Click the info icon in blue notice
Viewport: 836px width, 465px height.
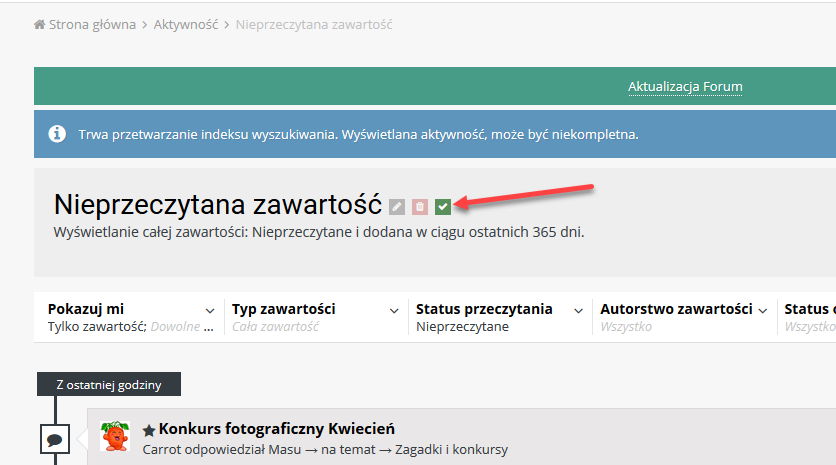point(57,134)
